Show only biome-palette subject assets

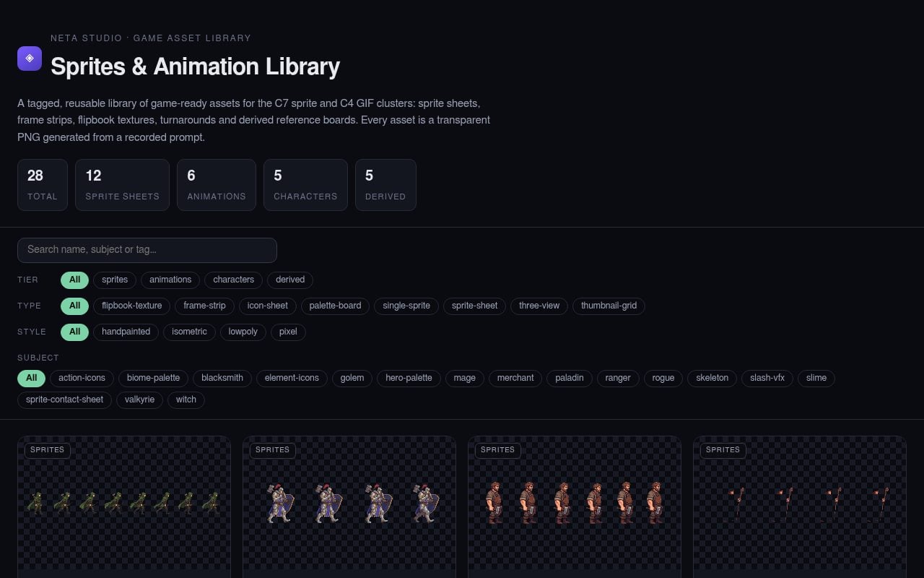click(153, 378)
